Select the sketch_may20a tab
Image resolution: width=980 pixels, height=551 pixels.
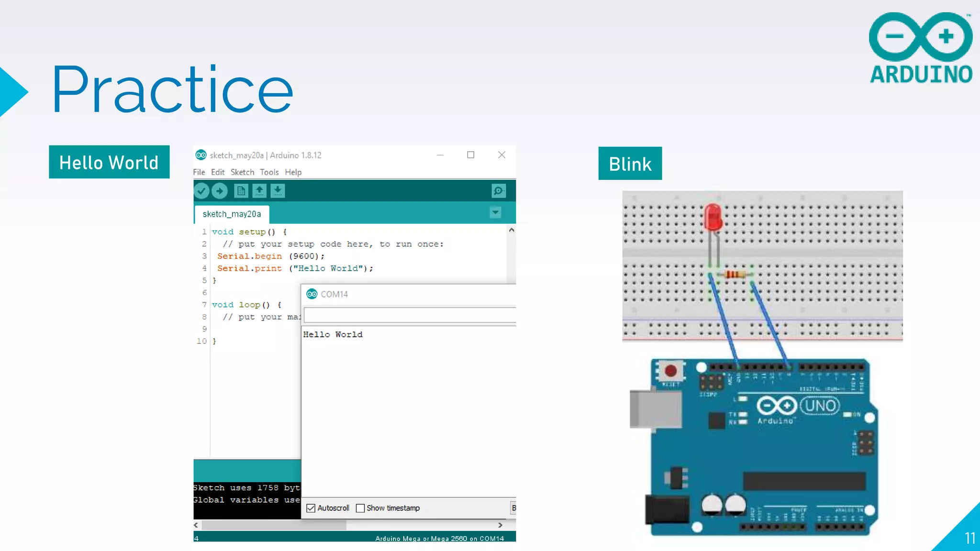232,214
